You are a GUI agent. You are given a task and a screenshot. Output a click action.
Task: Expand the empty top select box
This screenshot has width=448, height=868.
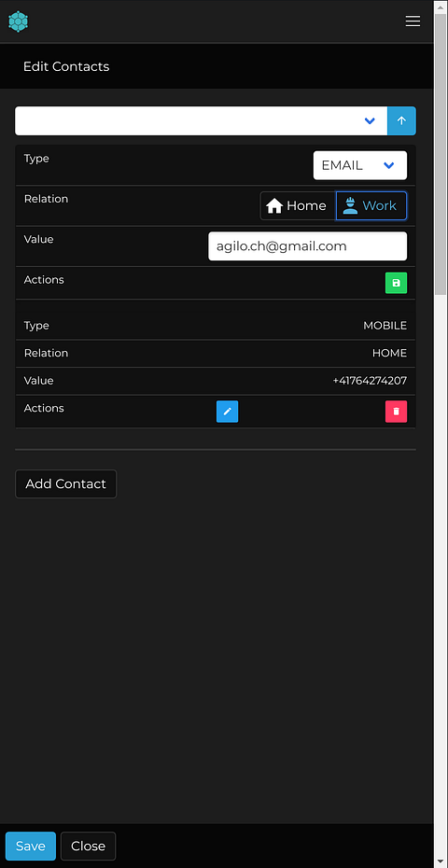tap(201, 120)
